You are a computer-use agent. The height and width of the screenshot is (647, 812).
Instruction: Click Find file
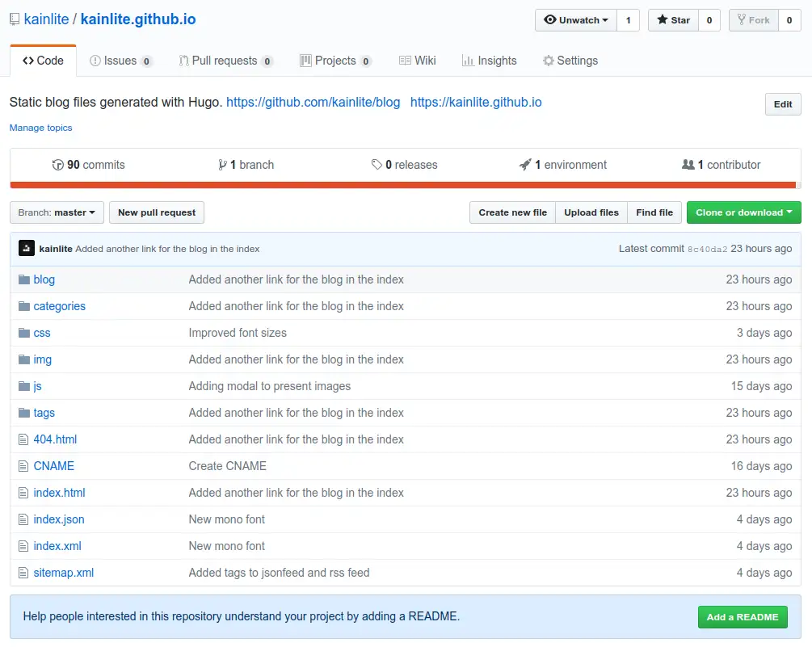coord(654,212)
